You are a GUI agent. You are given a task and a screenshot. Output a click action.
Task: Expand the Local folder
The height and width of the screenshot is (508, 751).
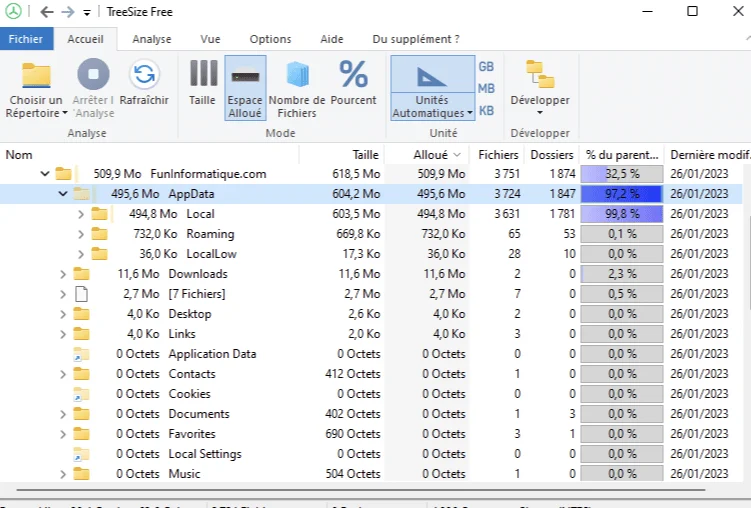click(81, 214)
